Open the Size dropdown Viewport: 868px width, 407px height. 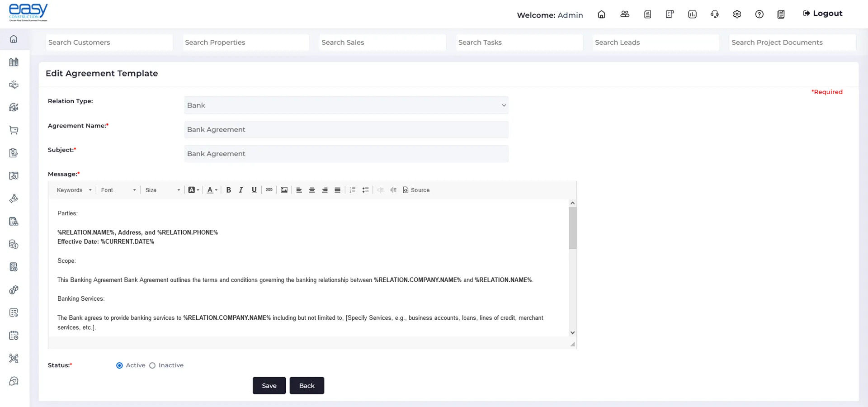coord(163,190)
